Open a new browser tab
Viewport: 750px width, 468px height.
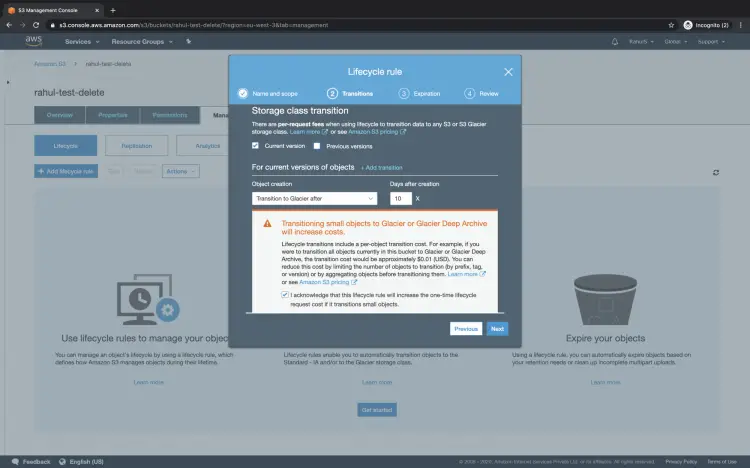113,10
